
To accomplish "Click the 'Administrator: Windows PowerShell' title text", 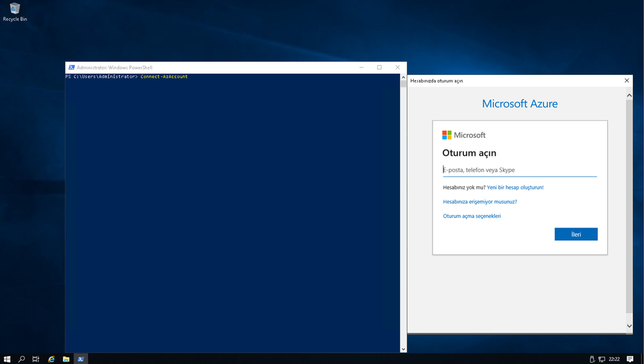I will click(x=115, y=68).
